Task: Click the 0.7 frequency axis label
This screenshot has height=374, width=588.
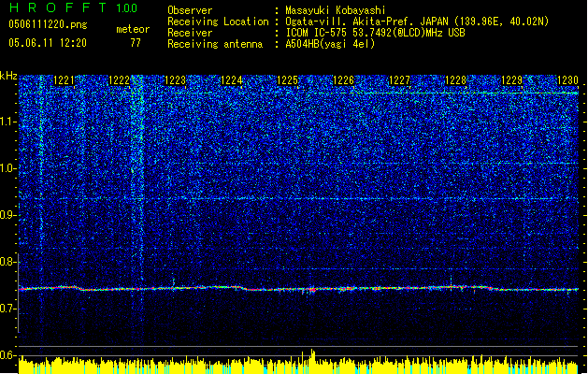Action: [x=7, y=309]
